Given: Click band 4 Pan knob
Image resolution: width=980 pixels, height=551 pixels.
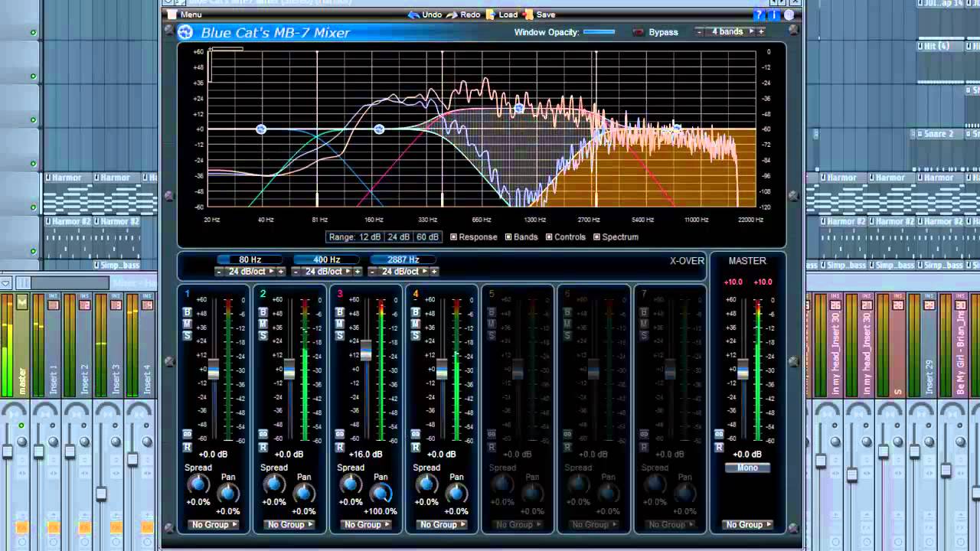Looking at the screenshot, I should click(456, 493).
